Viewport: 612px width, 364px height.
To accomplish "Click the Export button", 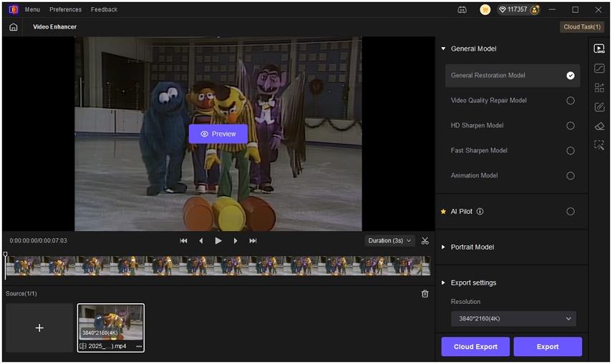I will (548, 346).
